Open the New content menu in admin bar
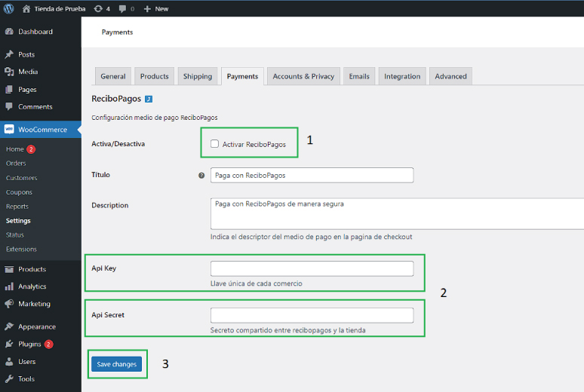The image size is (584, 392). [x=156, y=9]
